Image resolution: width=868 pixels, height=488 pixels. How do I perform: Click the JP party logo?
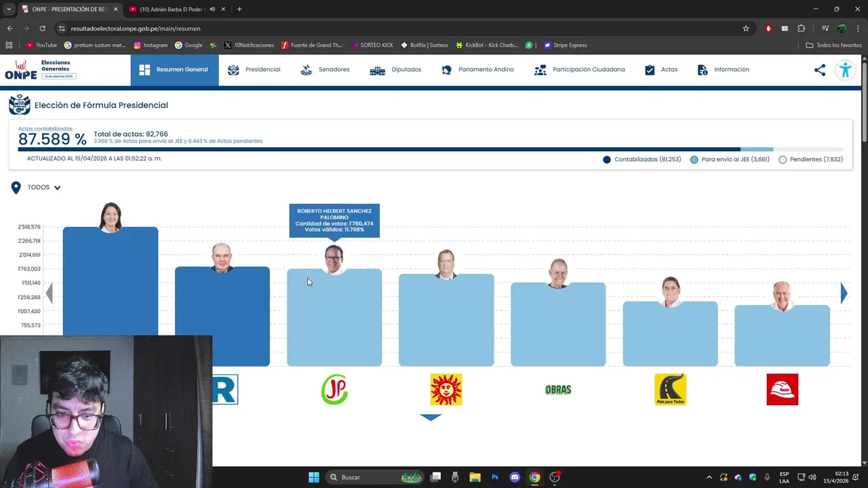click(334, 390)
